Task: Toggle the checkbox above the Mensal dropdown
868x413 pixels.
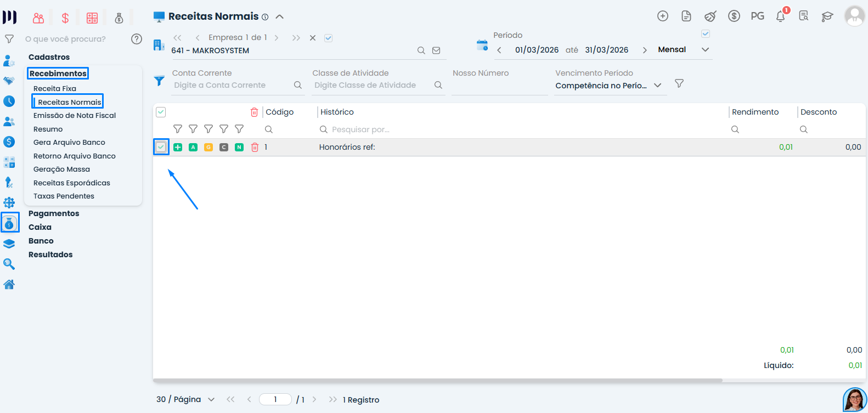Action: coord(706,34)
